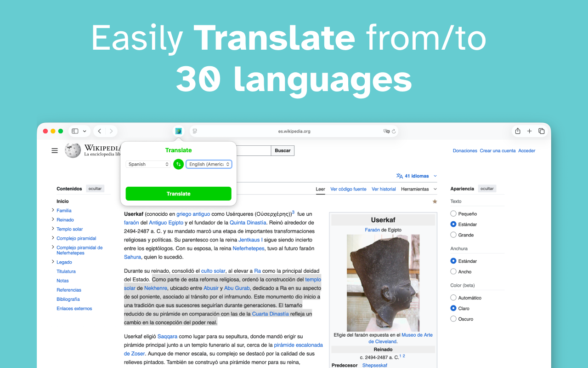Click Safari translate icon in address bar
This screenshot has height=368, width=588.
387,131
